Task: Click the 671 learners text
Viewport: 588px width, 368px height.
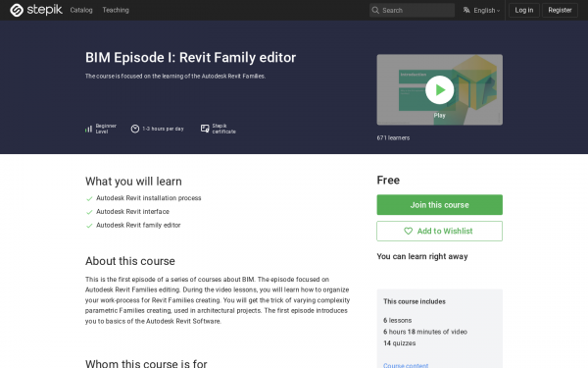Action: tap(393, 137)
